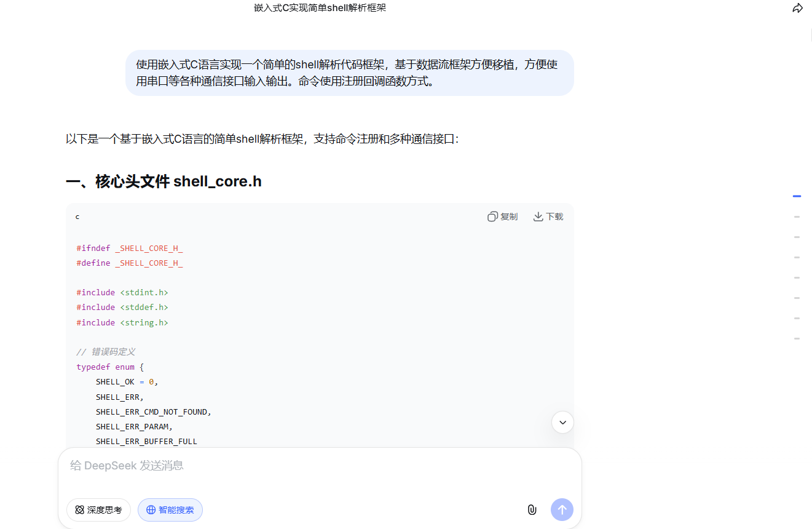Jump to bottom with the round chevron button
This screenshot has height=529, width=812.
pos(562,423)
